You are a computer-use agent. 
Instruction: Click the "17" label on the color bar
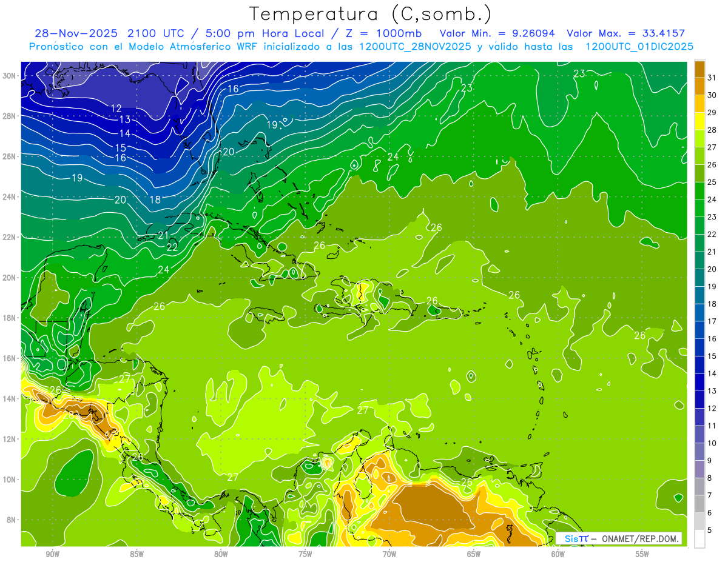(712, 321)
